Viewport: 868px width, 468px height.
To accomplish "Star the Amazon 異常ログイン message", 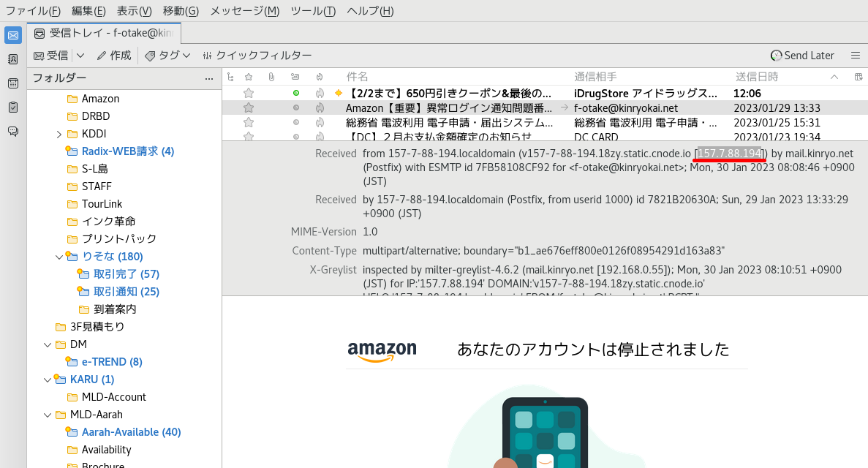I will [249, 107].
